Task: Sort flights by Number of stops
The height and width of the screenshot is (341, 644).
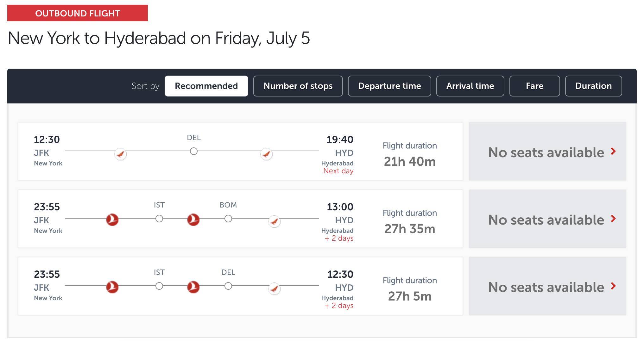Action: tap(298, 86)
